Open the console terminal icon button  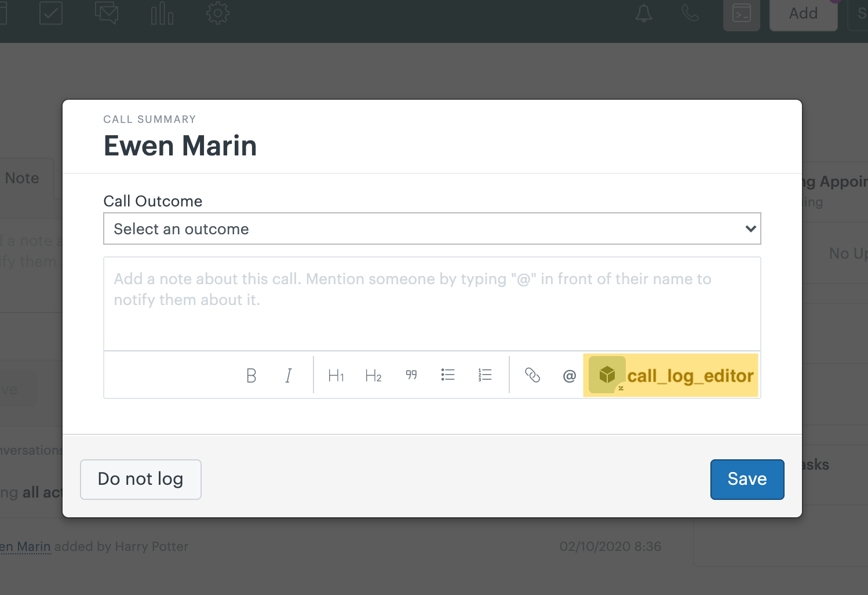[741, 13]
